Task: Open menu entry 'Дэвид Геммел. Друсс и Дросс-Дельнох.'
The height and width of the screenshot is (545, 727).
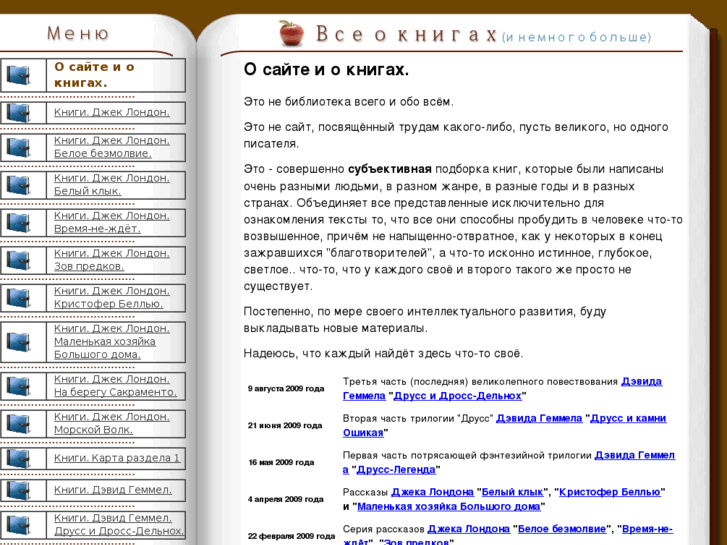Action: click(119, 525)
